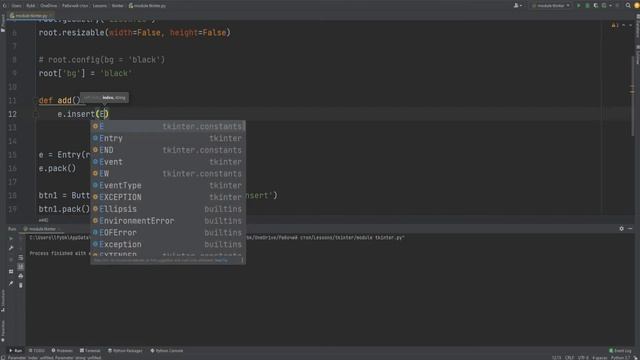Open the Terminal tool window tab

(x=90, y=351)
